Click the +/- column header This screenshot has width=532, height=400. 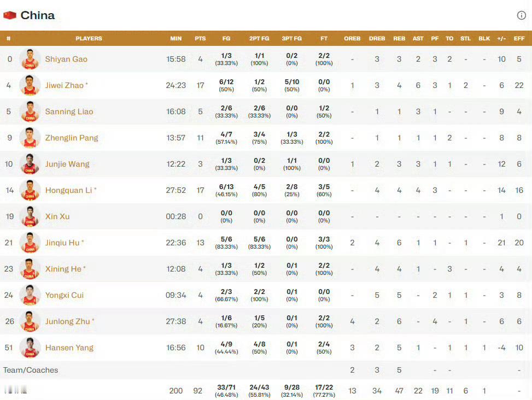pyautogui.click(x=501, y=39)
